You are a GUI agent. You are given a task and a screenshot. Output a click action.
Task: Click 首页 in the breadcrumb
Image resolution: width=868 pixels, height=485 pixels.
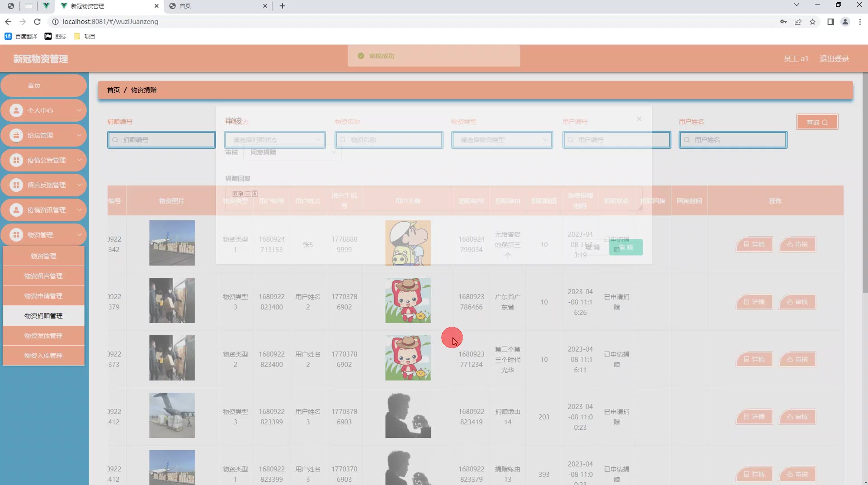(113, 90)
